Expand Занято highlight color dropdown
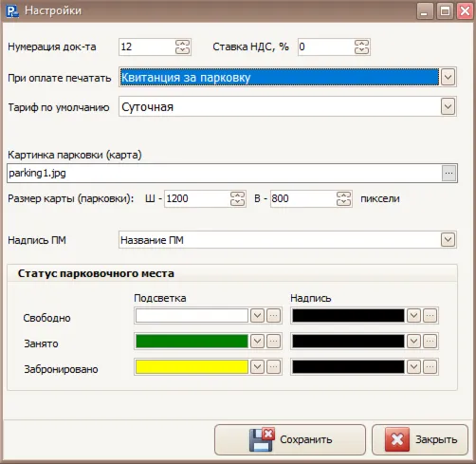476x464 pixels. click(257, 342)
